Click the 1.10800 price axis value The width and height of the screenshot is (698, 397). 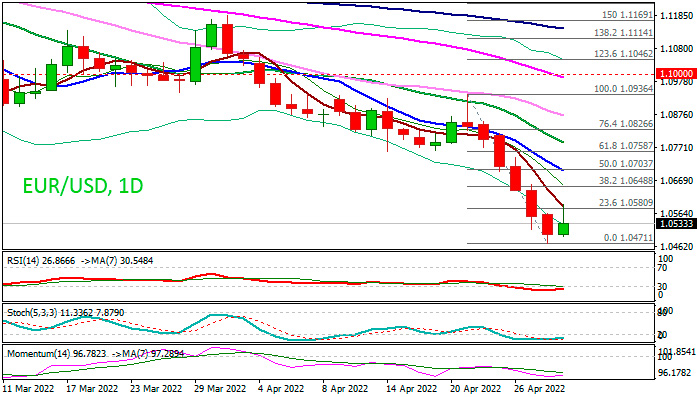[677, 49]
